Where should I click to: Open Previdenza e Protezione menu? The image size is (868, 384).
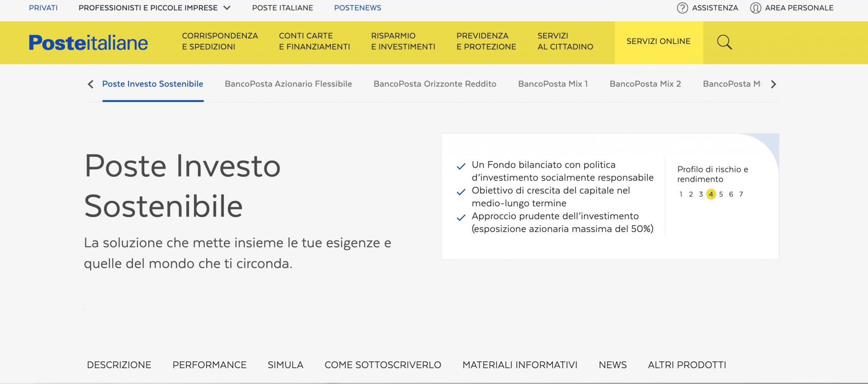[x=486, y=41]
